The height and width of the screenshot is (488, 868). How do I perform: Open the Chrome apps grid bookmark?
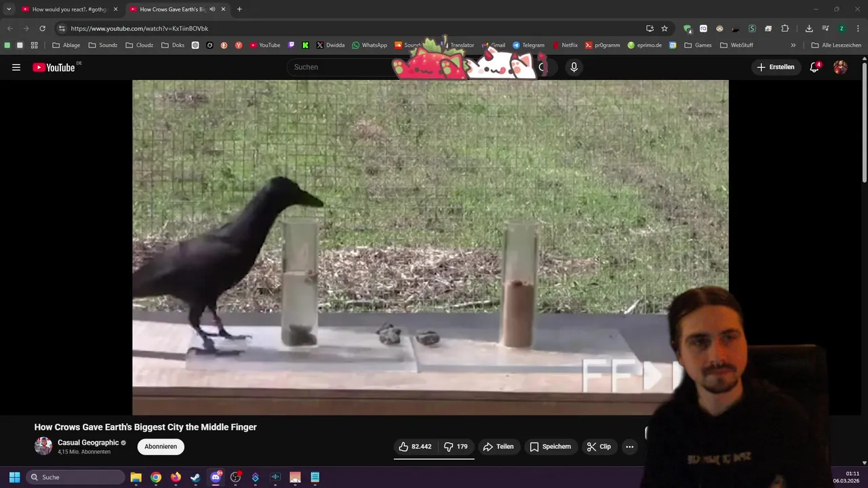(35, 45)
